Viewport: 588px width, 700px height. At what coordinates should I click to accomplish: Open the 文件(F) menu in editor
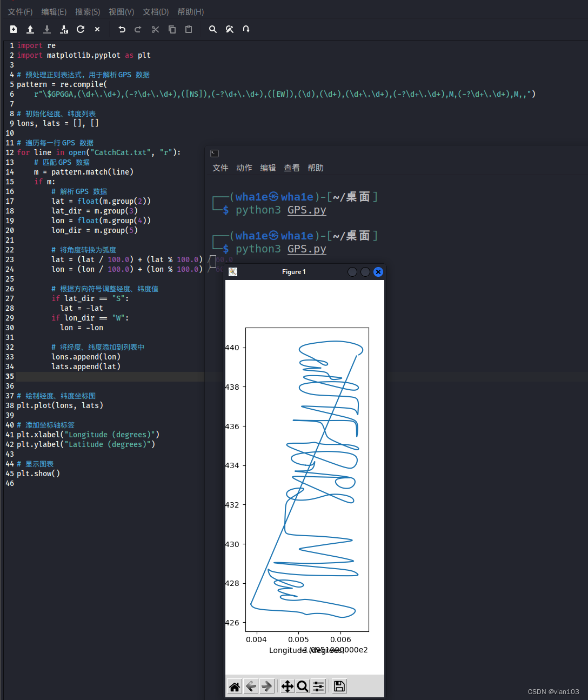pyautogui.click(x=20, y=12)
